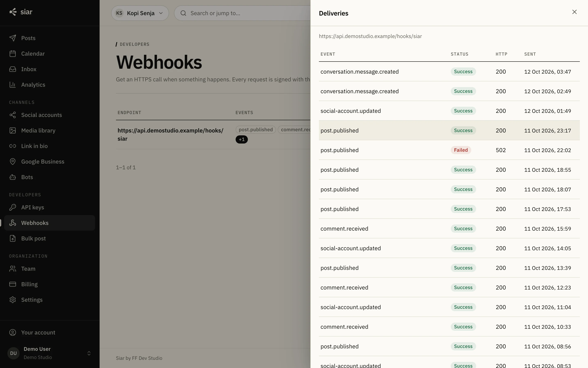Click the SENT column header
Viewport: 588px width, 368px height.
coord(530,54)
